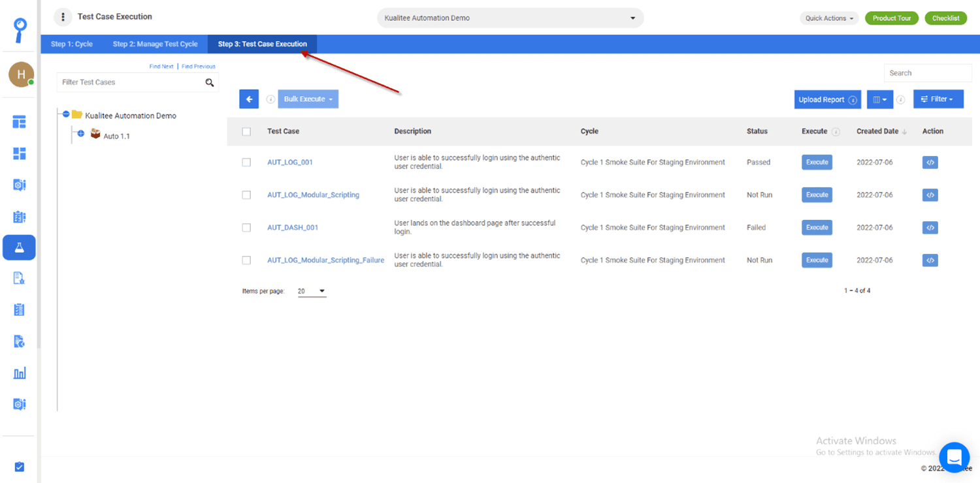
Task: Collapse the Kualitee Automation Demo tree folder
Action: 66,115
